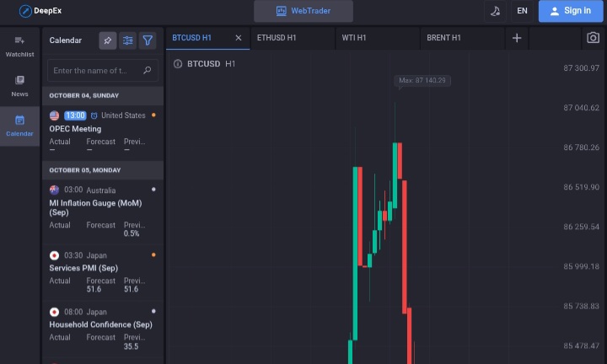
Task: Select the Calendar sidebar item
Action: click(x=19, y=126)
